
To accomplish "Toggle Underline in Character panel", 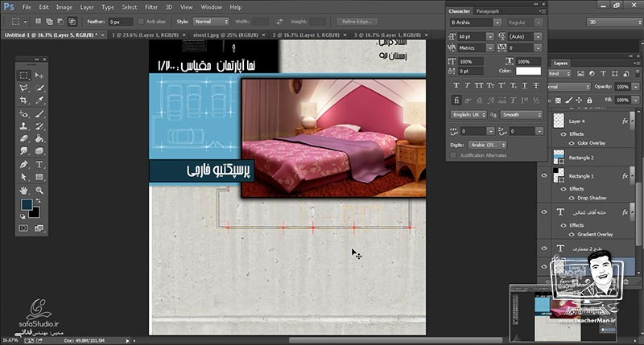I will click(x=525, y=85).
